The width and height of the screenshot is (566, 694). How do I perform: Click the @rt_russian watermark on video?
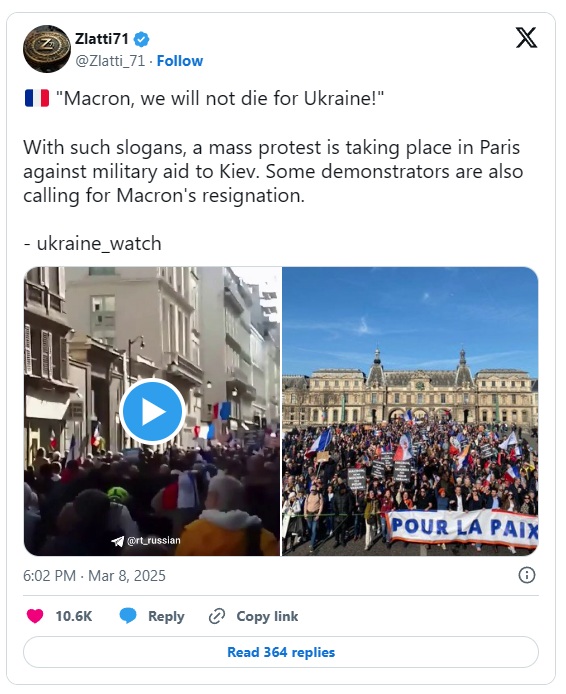pyautogui.click(x=146, y=540)
